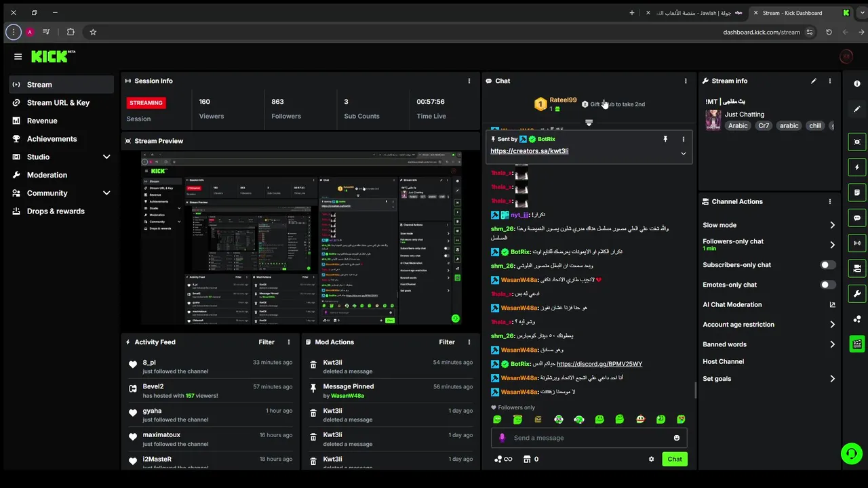
Task: Open the green headset support button
Action: pos(851,453)
